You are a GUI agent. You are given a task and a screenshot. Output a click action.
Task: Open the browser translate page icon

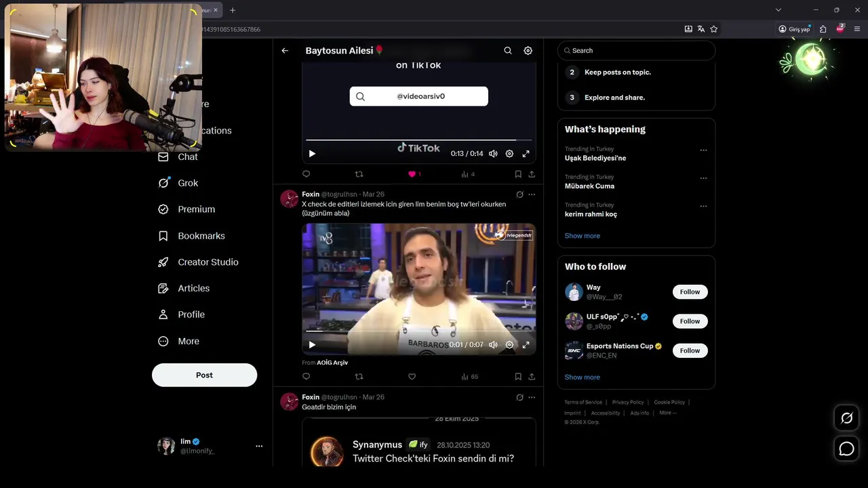coord(701,29)
